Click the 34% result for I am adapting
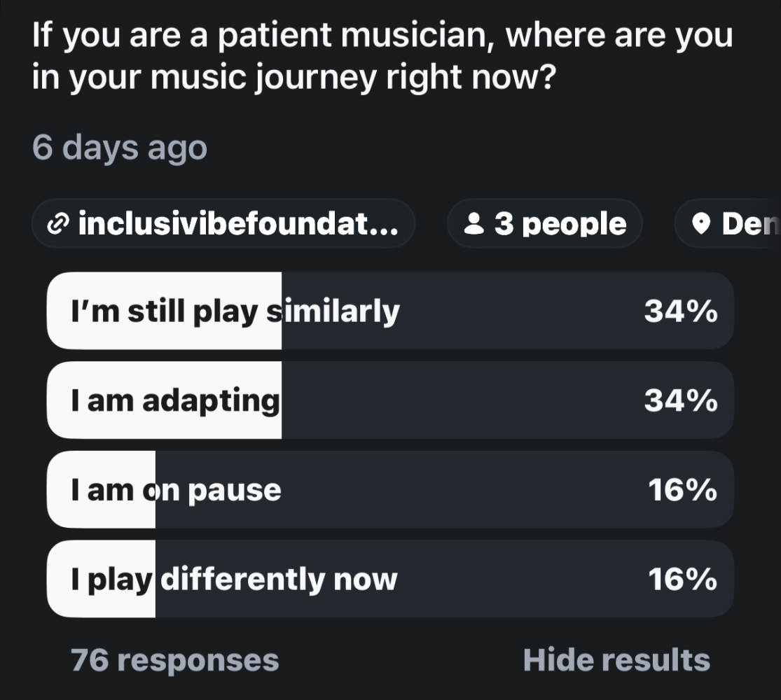 tap(681, 400)
